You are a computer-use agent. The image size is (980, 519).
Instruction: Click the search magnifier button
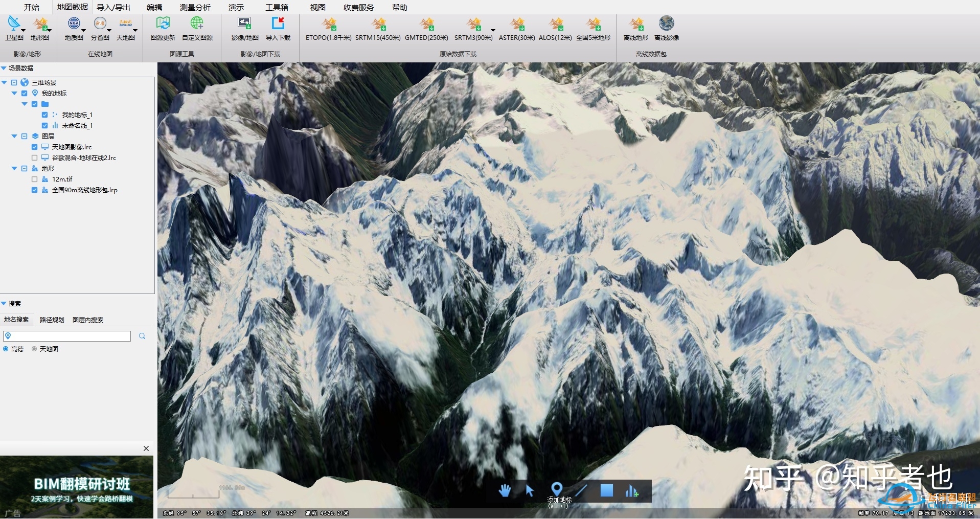(x=142, y=336)
